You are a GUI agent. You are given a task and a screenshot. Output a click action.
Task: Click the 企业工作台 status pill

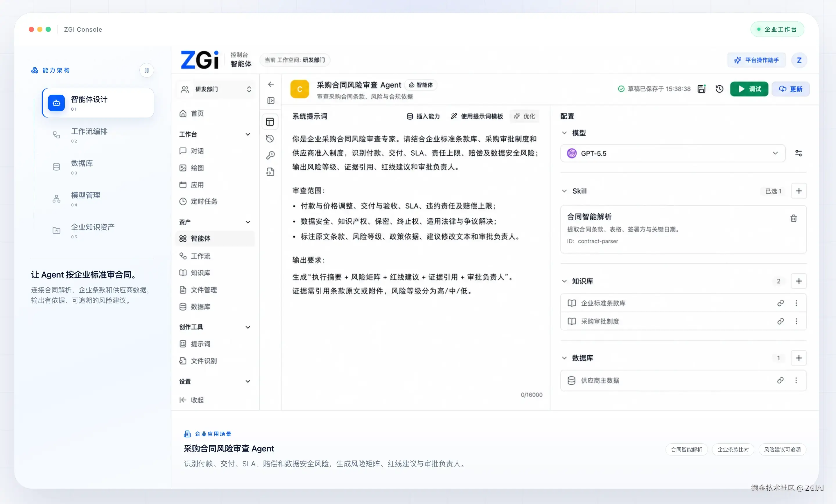pyautogui.click(x=777, y=30)
